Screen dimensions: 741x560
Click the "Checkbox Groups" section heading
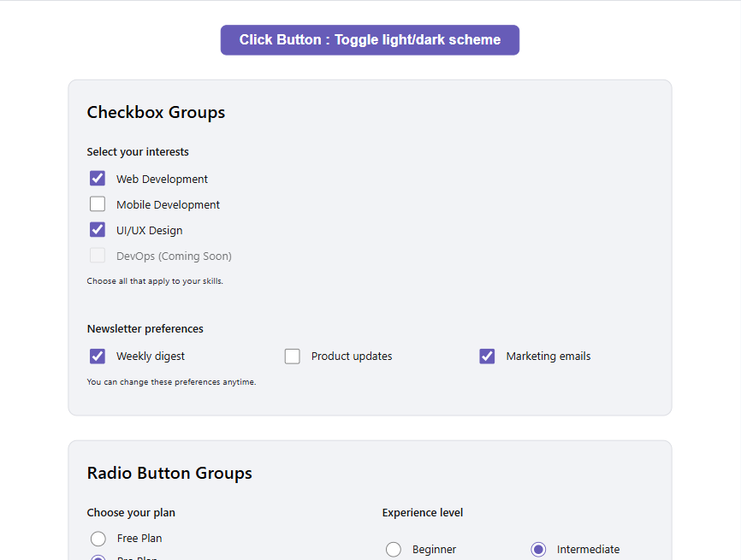click(156, 113)
